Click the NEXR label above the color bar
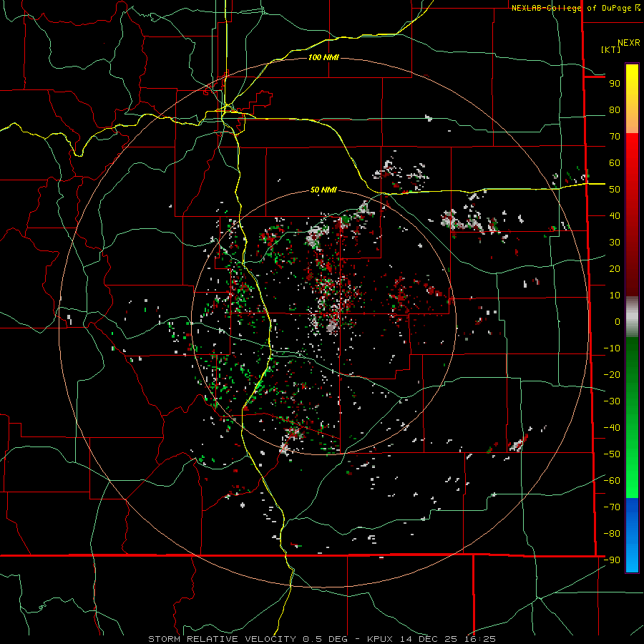Screen dimensions: 644x644 pos(629,43)
